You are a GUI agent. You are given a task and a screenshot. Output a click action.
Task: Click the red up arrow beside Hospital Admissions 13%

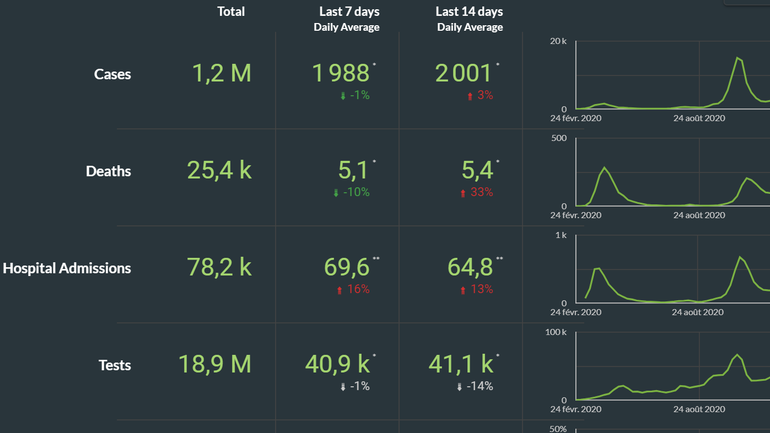[x=464, y=289]
